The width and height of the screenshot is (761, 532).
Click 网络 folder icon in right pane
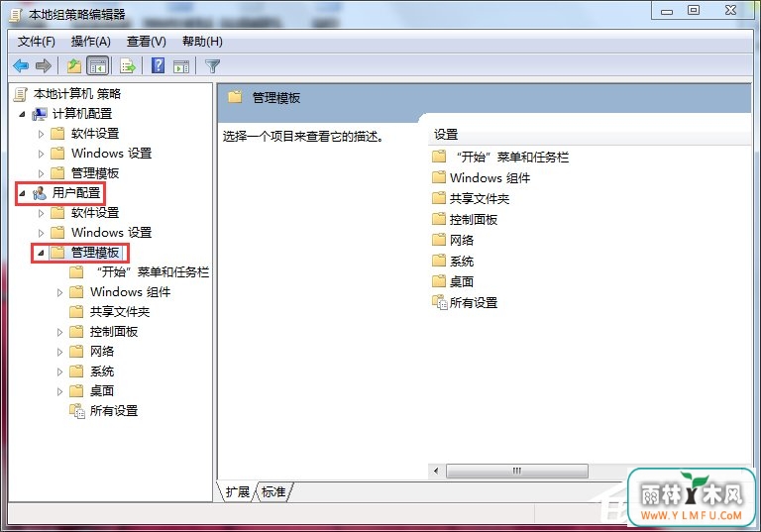coord(439,240)
